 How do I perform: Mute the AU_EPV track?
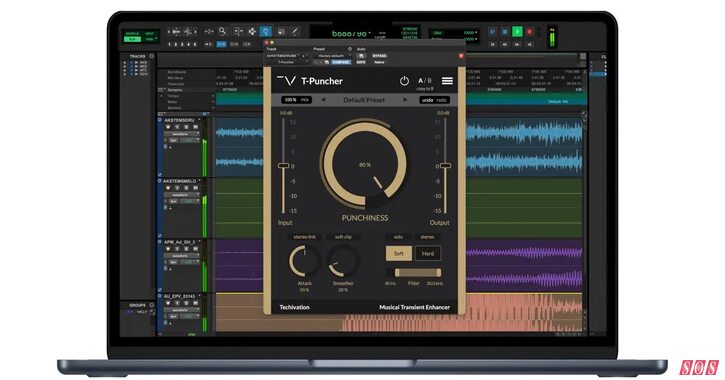coord(196,303)
